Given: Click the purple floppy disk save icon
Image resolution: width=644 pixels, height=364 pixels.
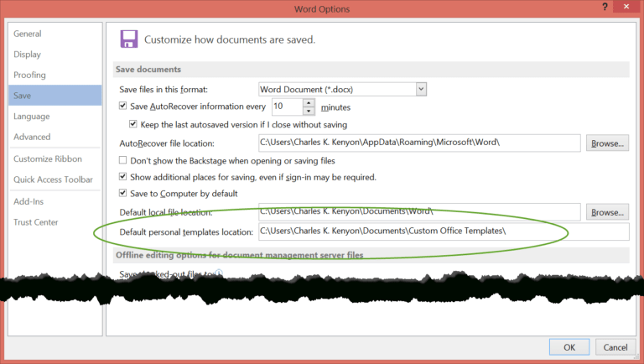Looking at the screenshot, I should point(129,39).
